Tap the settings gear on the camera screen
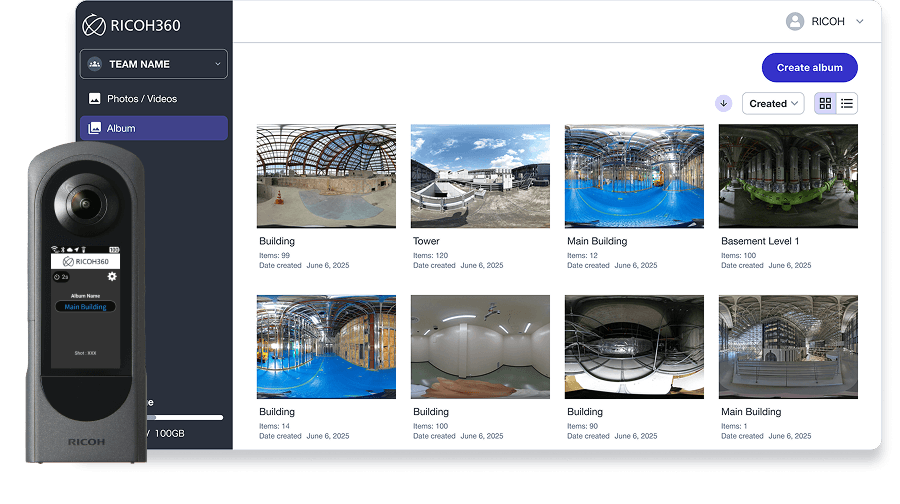The width and height of the screenshot is (900, 504). [112, 276]
